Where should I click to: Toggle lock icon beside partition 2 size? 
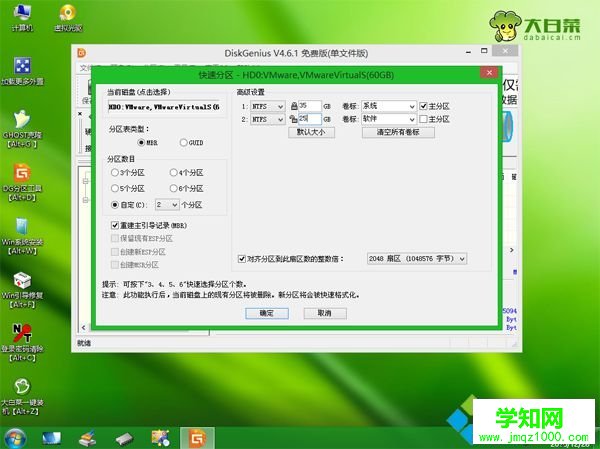(293, 119)
